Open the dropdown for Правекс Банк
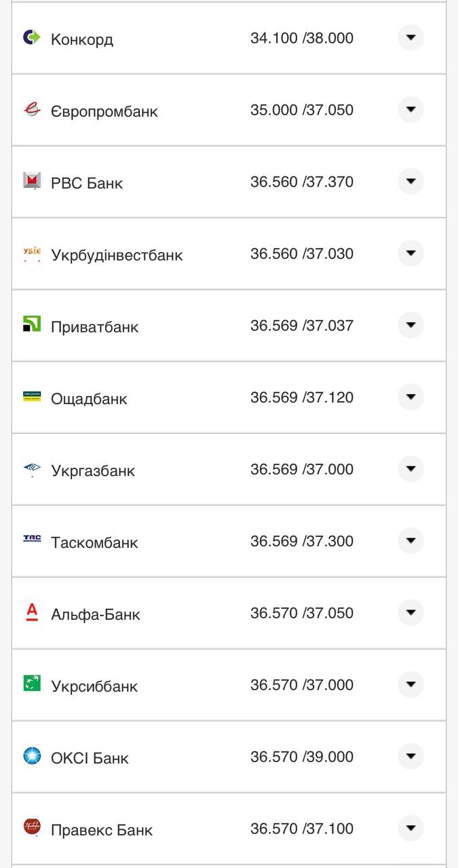Screen dimensions: 458x868 click(411, 828)
